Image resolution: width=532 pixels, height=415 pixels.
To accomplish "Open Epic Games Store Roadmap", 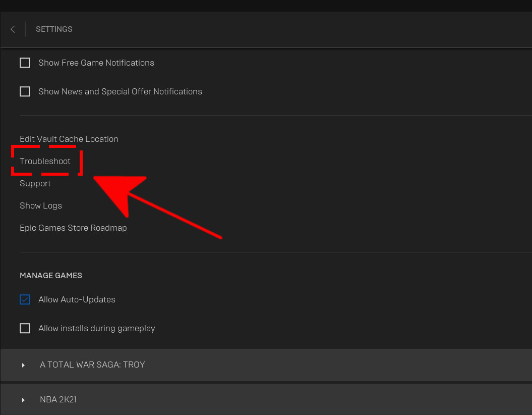I will click(73, 228).
